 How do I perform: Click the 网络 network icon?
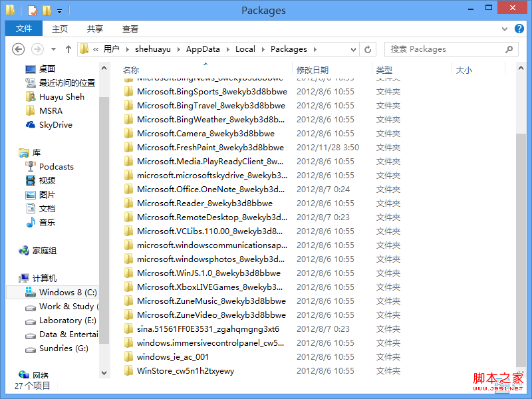[x=24, y=374]
